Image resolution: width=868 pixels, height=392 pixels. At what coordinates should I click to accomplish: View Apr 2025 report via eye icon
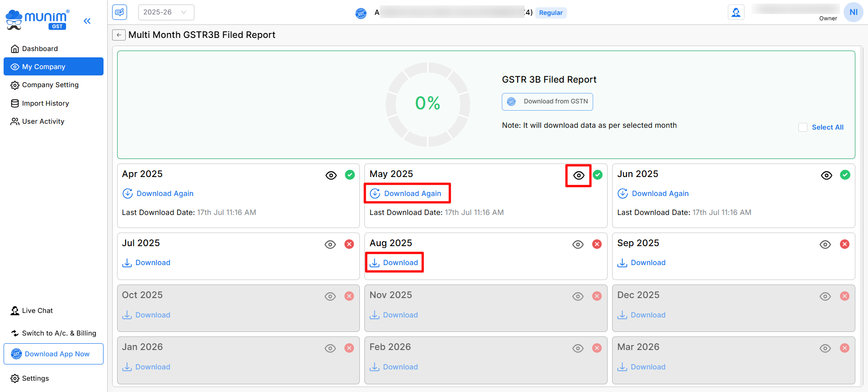click(331, 175)
